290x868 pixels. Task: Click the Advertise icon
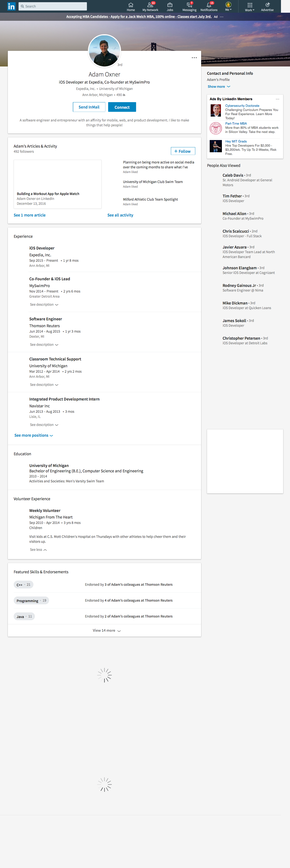[x=267, y=5]
